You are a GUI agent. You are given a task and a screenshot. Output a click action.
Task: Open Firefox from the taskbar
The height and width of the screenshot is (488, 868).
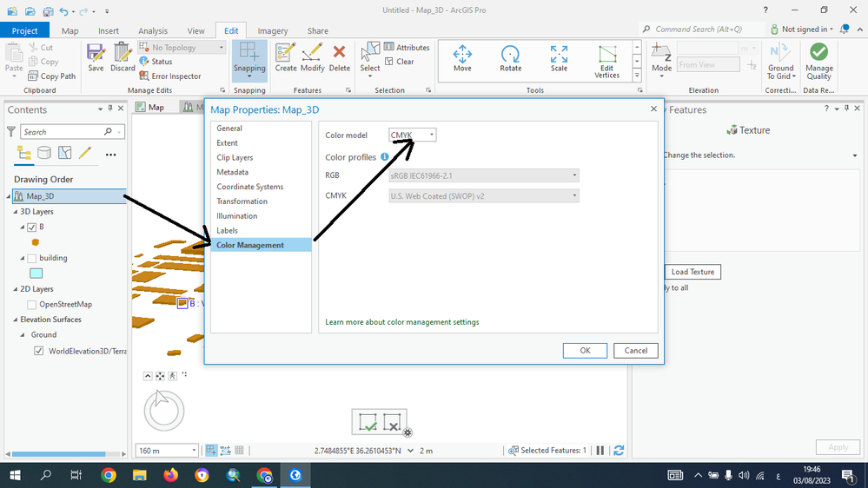point(170,475)
